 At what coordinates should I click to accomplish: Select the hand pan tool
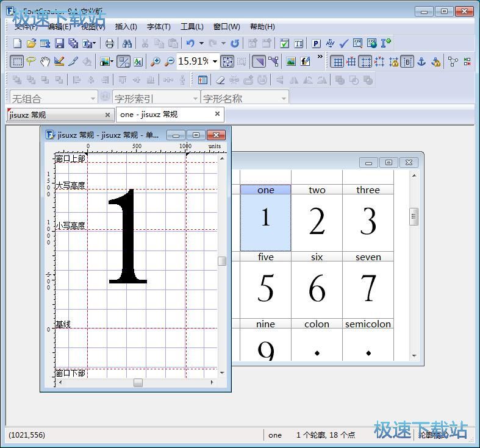(45, 62)
